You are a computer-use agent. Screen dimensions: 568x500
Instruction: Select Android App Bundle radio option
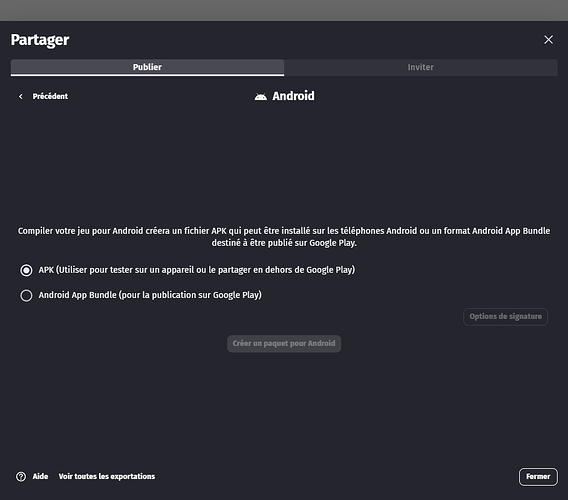click(26, 295)
